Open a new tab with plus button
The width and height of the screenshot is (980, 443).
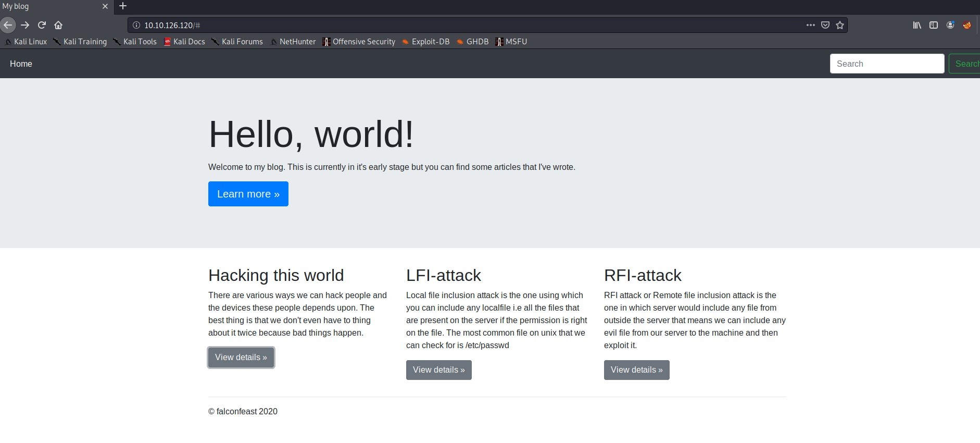pyautogui.click(x=123, y=6)
